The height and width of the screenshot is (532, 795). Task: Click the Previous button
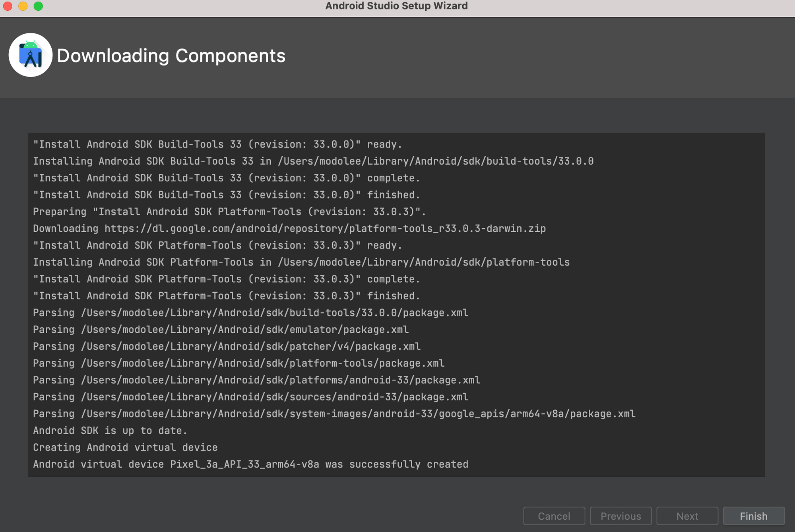coord(620,516)
